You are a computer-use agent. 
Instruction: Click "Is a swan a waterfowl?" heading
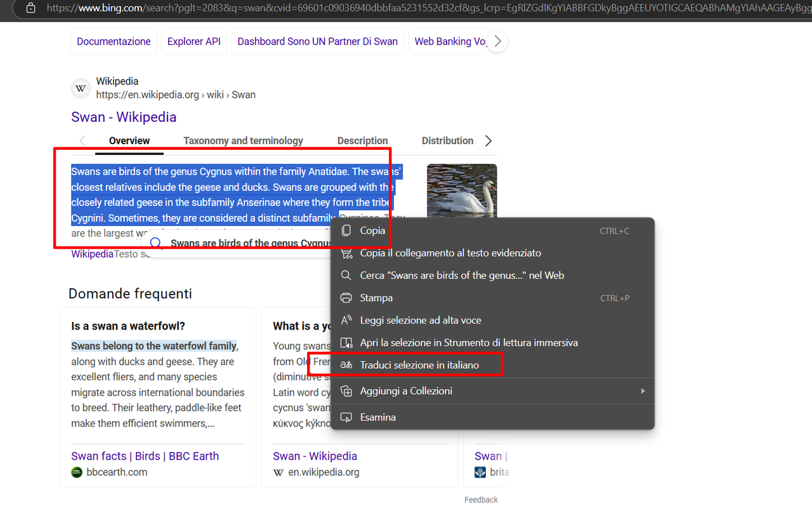click(128, 326)
